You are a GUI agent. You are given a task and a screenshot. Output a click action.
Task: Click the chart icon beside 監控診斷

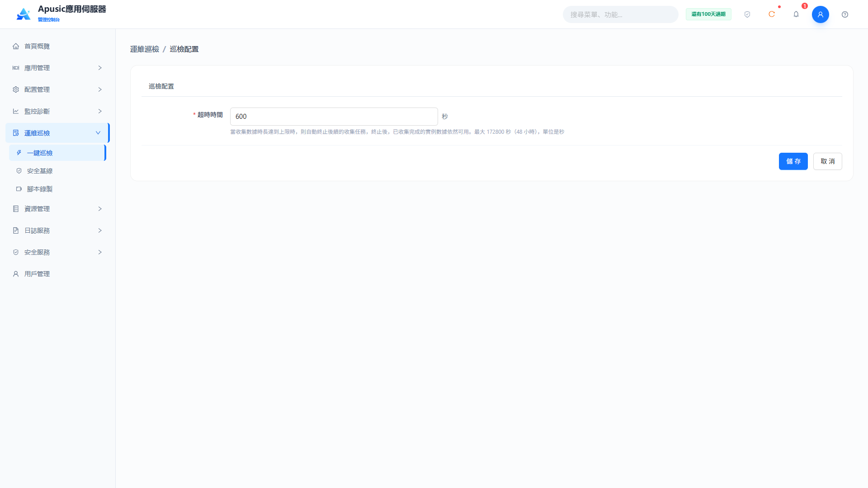point(16,111)
